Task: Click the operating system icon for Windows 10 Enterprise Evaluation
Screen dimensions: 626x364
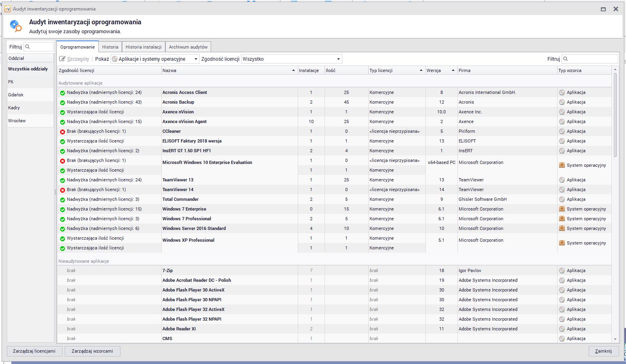Action: coord(562,165)
